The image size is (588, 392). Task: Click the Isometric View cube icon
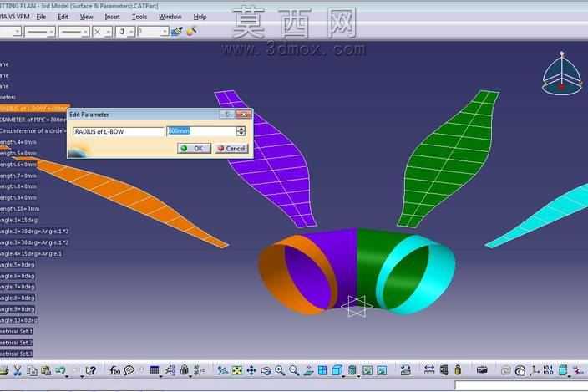(337, 370)
